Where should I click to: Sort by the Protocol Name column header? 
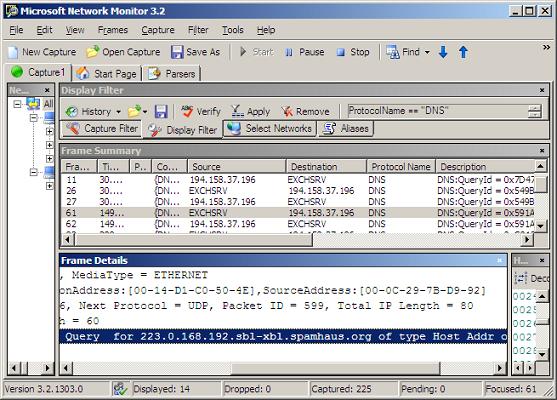[x=401, y=167]
